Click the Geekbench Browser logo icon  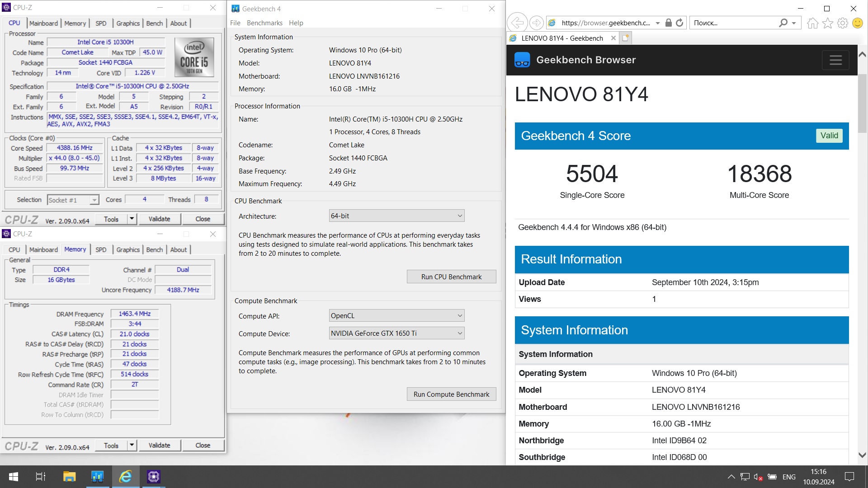point(522,60)
